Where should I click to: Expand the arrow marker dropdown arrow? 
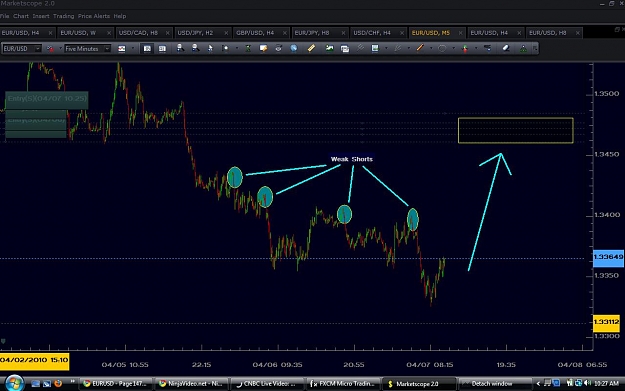(476, 49)
